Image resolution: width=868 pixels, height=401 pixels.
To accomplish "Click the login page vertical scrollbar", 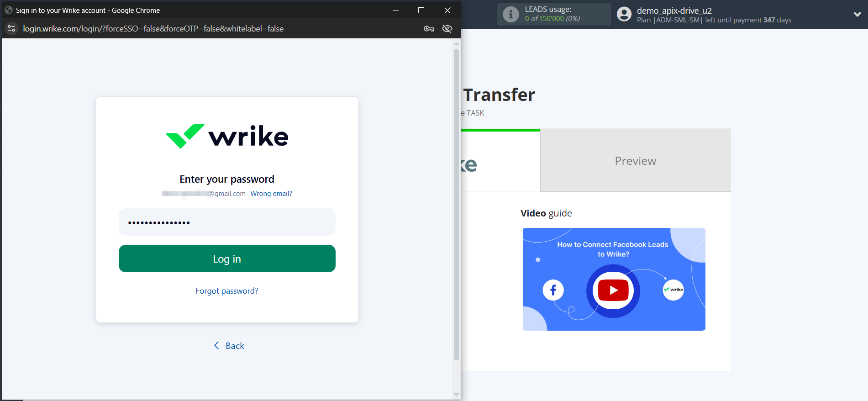I will (x=456, y=206).
